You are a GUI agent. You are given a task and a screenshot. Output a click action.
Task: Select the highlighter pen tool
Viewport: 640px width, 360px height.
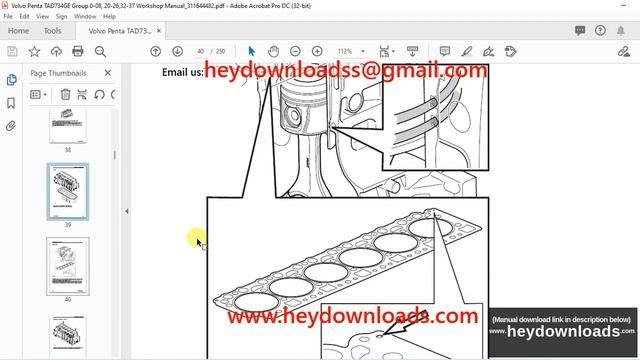click(x=467, y=51)
